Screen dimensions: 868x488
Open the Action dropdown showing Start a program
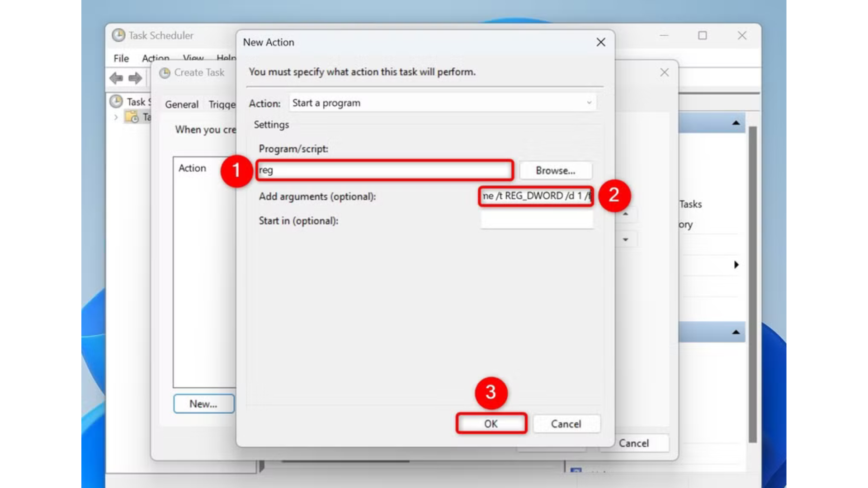pyautogui.click(x=443, y=103)
